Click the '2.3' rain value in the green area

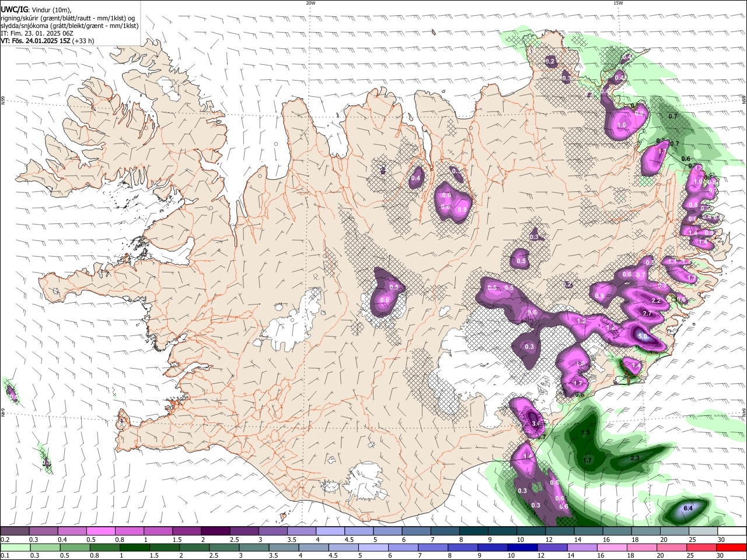635,459
